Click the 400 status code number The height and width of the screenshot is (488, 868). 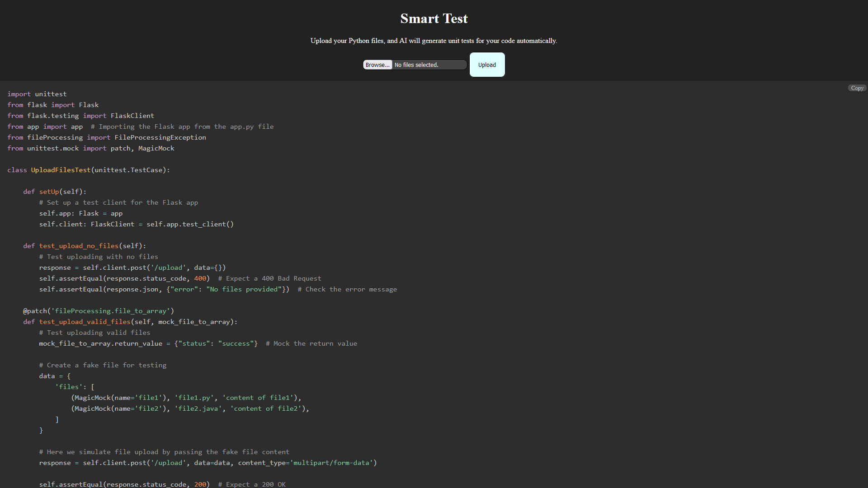(200, 278)
